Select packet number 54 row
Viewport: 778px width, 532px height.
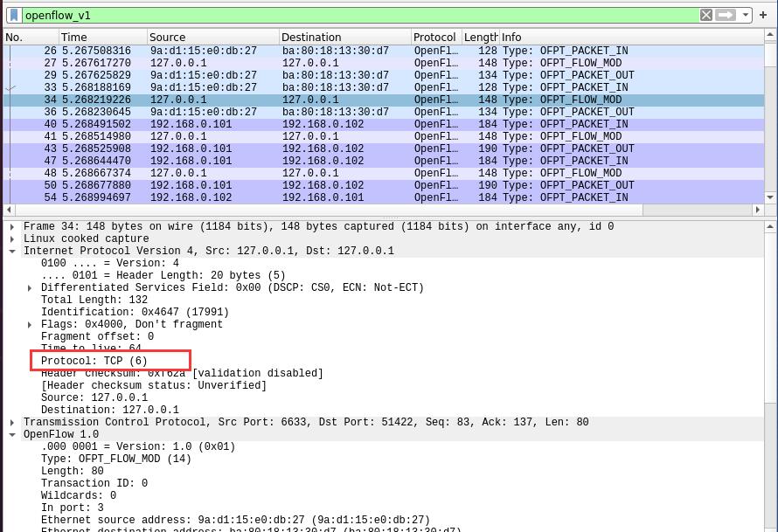click(x=383, y=197)
